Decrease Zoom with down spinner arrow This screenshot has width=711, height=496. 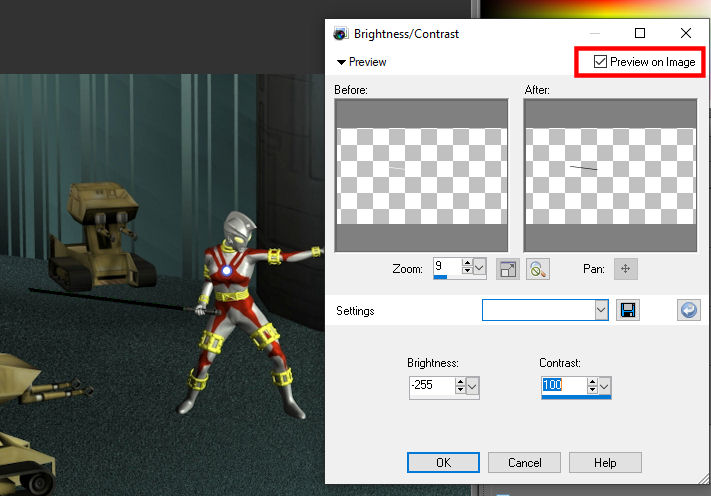[467, 271]
